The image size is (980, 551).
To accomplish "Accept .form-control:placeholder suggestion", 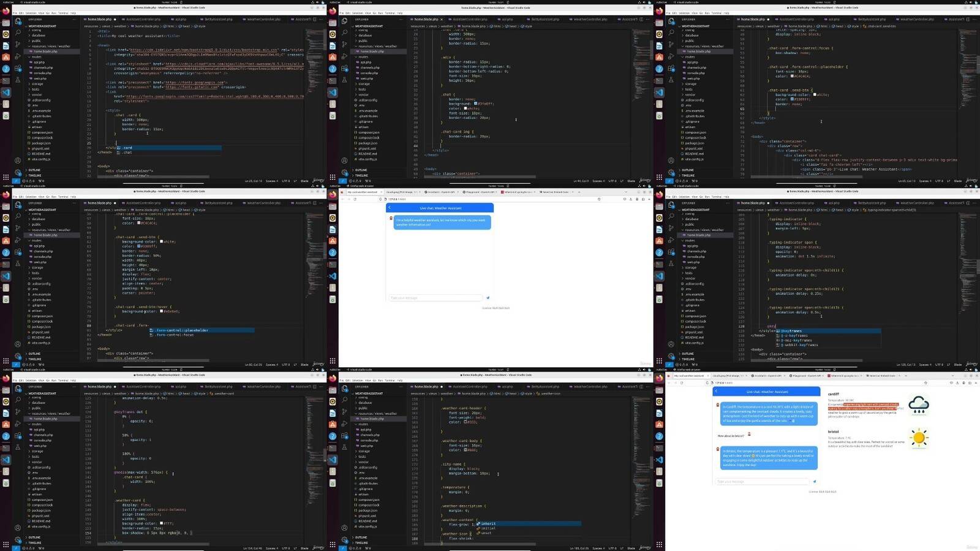I will point(202,330).
